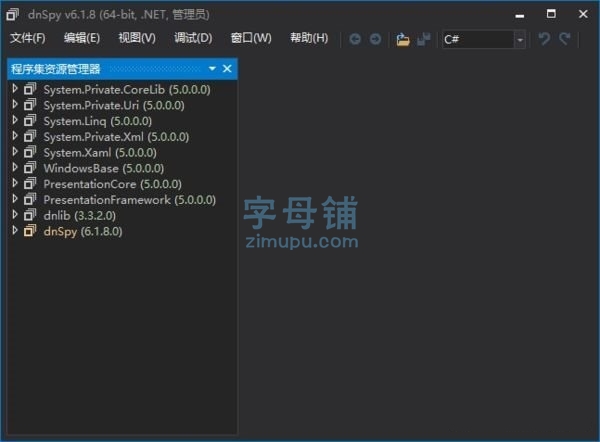Expand the PresentationCore node
600x442 pixels.
point(15,183)
